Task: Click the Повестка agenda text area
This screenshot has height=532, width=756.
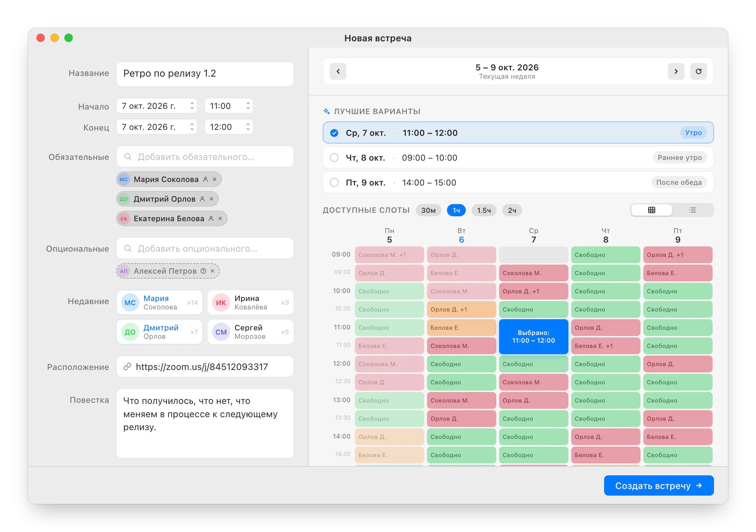Action: coord(205,423)
